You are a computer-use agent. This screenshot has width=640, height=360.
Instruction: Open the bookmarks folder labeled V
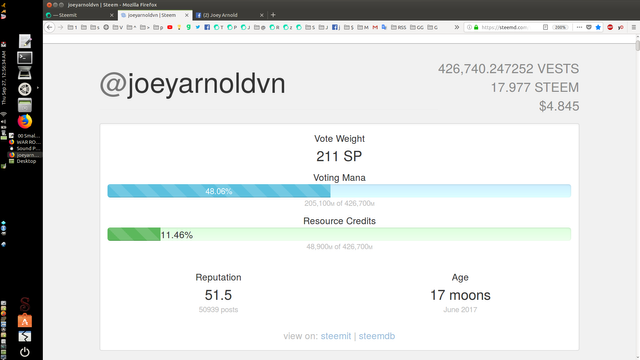(x=118, y=27)
